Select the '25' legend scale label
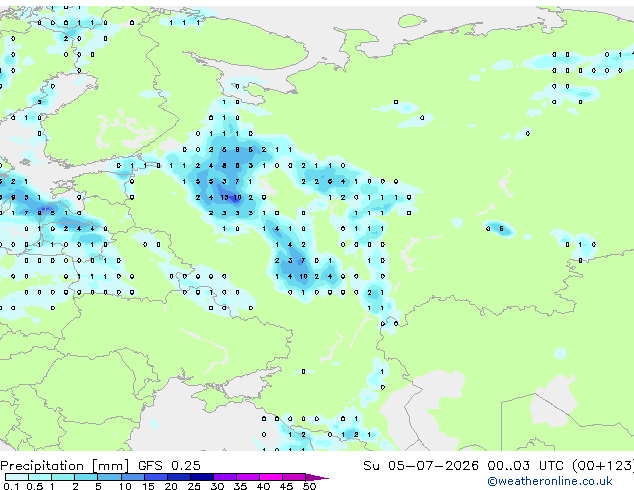This screenshot has height=490, width=634. point(194,486)
